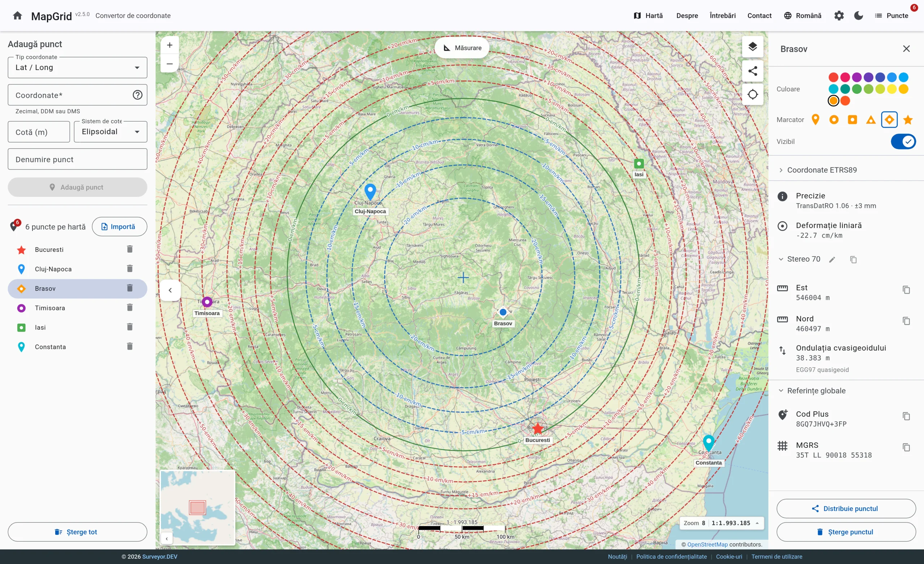Open the settings gear icon
Image resolution: width=924 pixels, height=564 pixels.
tap(839, 16)
